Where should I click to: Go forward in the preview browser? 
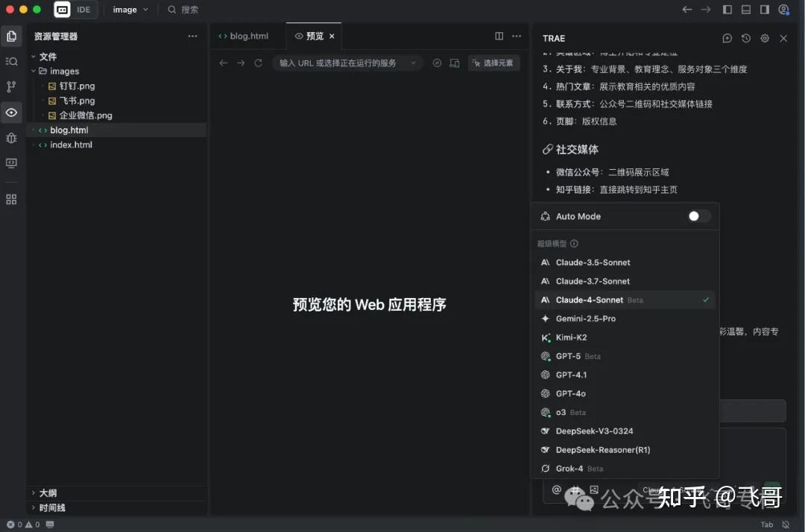[241, 63]
